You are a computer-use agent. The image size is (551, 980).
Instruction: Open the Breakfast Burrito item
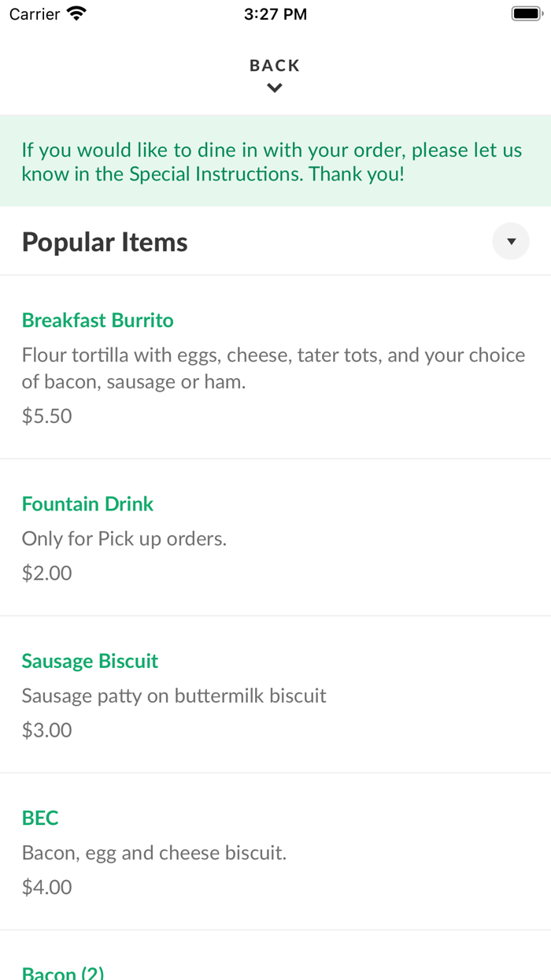tap(98, 321)
